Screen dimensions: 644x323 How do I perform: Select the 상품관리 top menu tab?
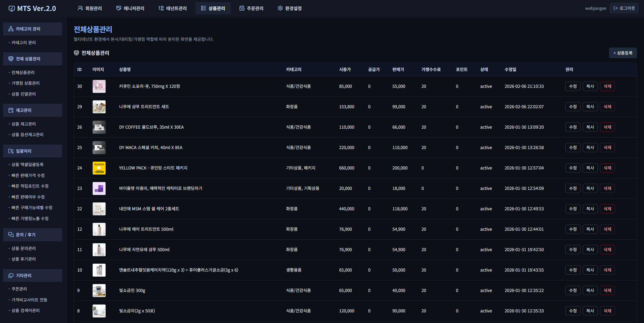click(x=213, y=8)
